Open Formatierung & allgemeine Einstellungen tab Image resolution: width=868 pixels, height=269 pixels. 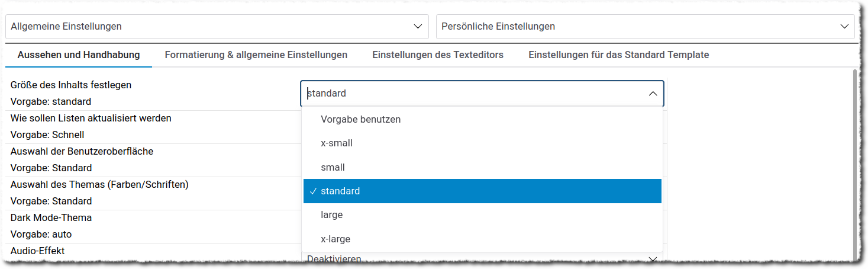[x=256, y=55]
